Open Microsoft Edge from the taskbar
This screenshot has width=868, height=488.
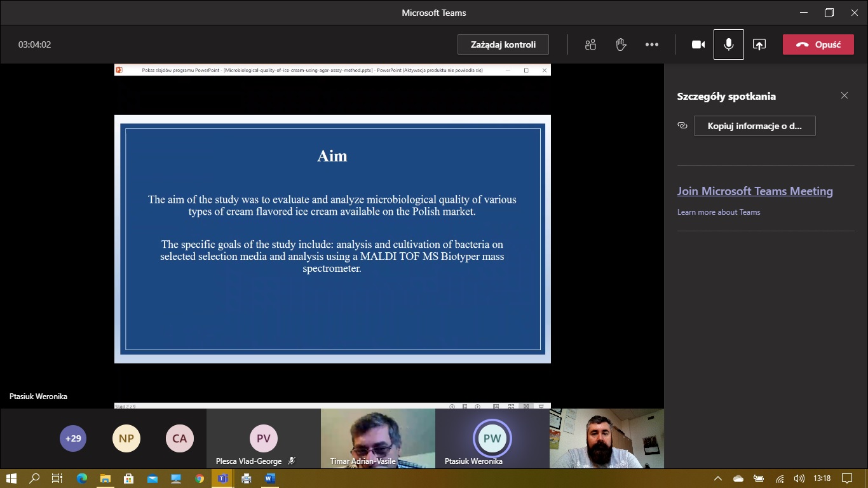click(x=82, y=478)
